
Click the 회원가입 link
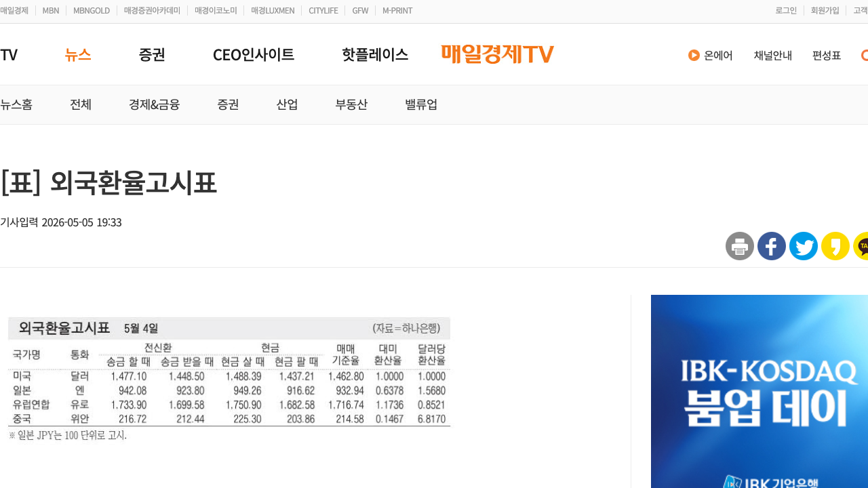pos(825,11)
